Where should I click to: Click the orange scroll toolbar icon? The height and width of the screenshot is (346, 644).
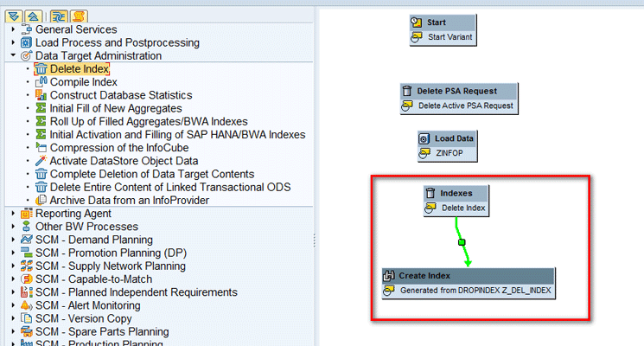point(79,16)
